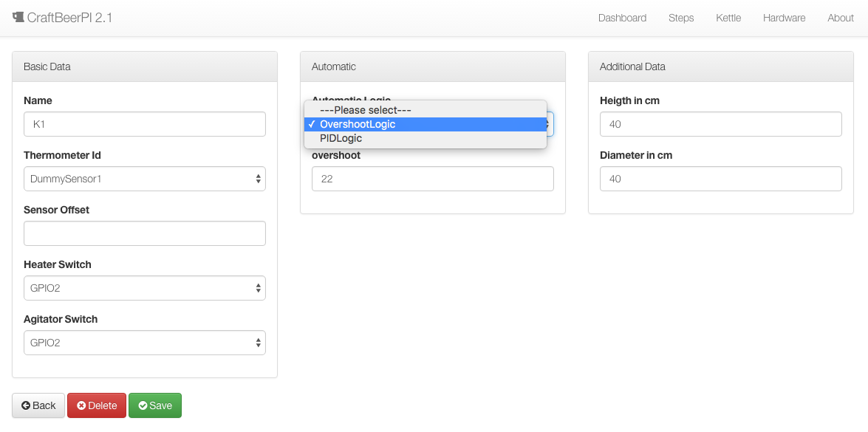Viewport: 868px width, 432px height.
Task: Click into the overshoot value field
Action: [x=432, y=179]
